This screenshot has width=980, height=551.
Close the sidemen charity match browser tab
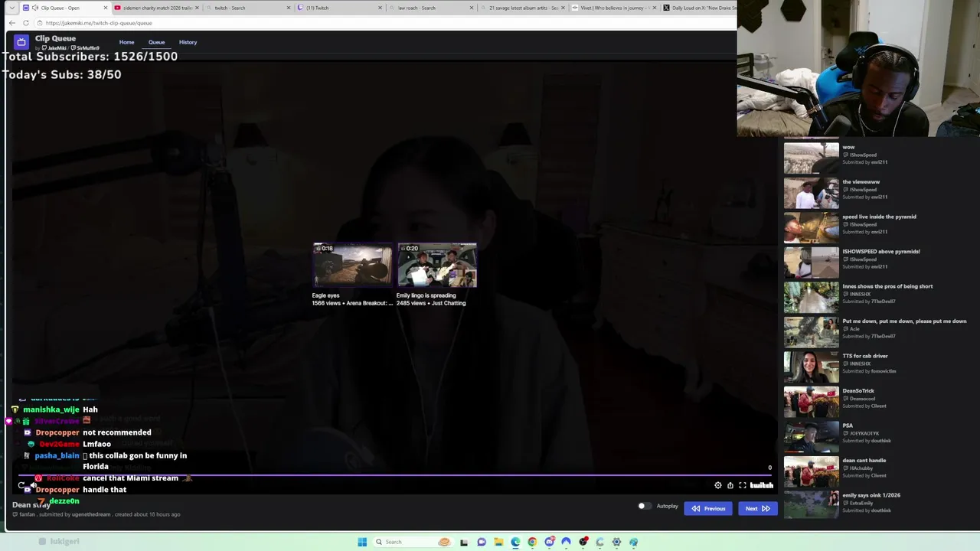pos(197,8)
